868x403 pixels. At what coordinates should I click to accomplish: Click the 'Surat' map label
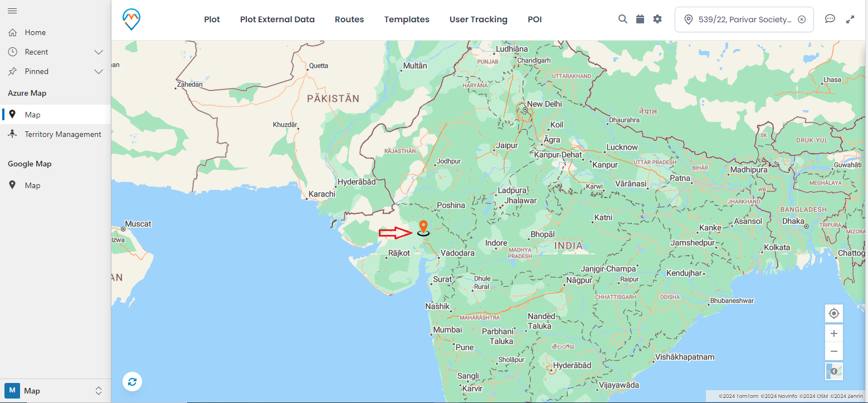443,279
